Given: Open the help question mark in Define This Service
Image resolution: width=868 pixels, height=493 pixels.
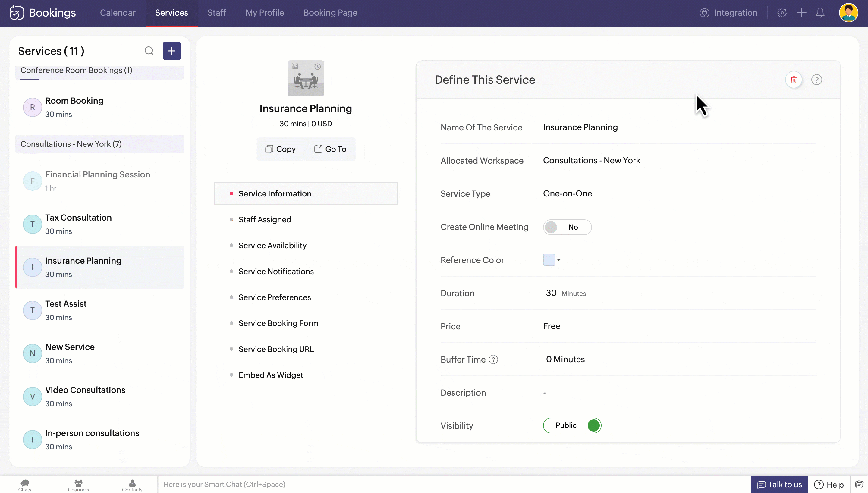Looking at the screenshot, I should point(816,80).
